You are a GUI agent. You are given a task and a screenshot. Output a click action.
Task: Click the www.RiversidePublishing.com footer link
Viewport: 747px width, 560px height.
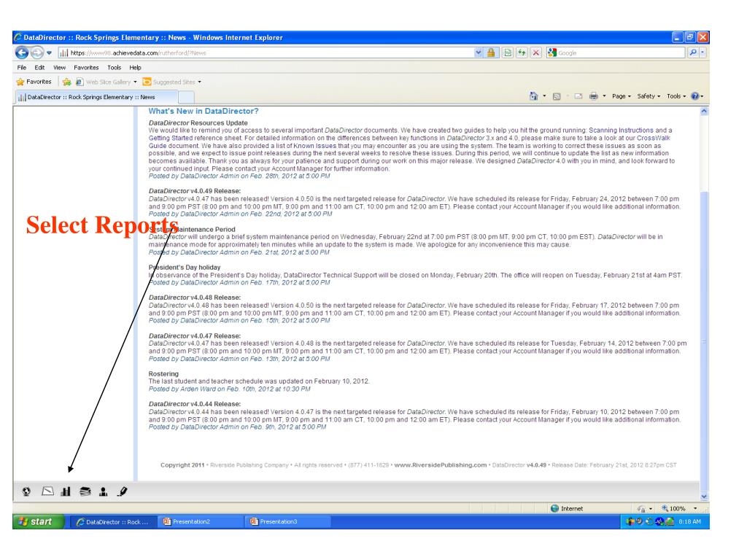coord(440,465)
